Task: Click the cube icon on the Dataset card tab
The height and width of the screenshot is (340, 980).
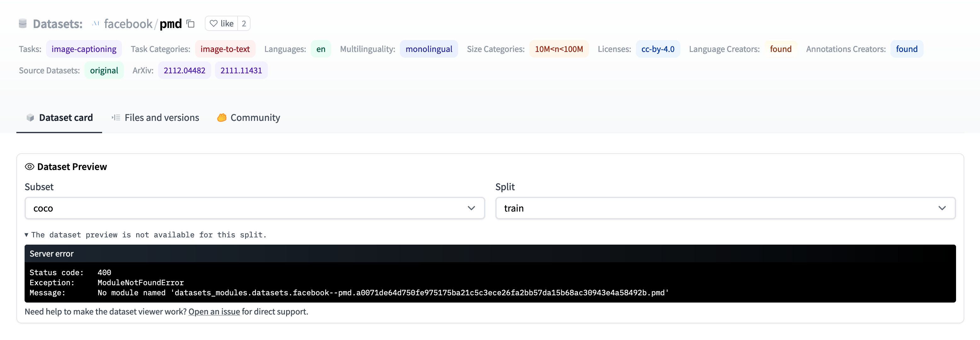Action: (x=30, y=117)
